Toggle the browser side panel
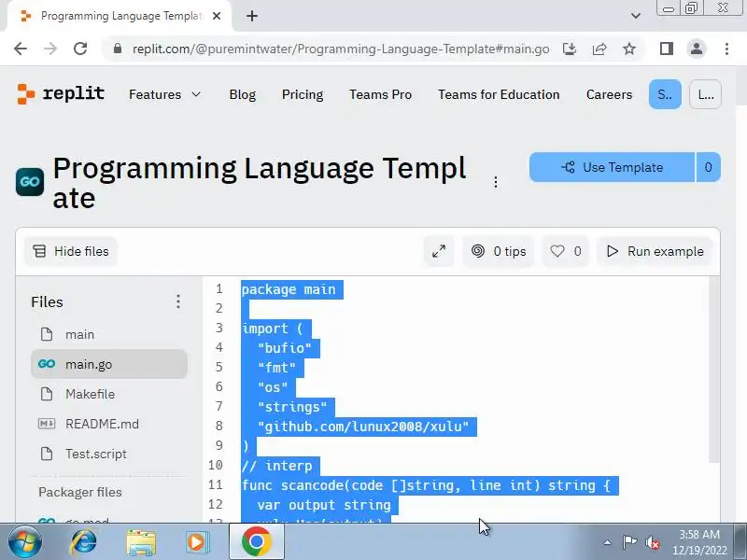The height and width of the screenshot is (560, 747). (667, 49)
